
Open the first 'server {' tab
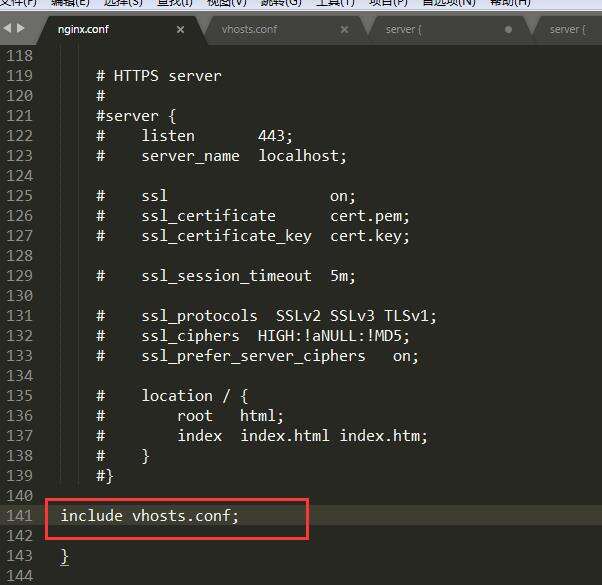403,30
